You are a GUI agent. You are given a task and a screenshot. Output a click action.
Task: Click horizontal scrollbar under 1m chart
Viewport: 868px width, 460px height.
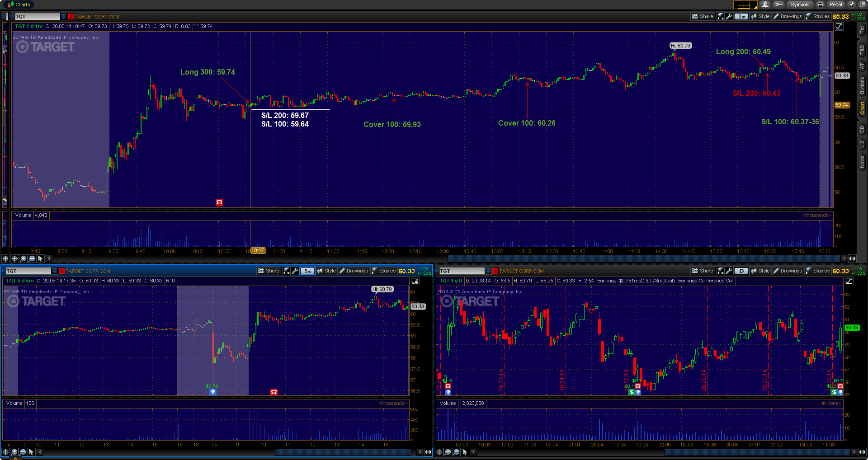pos(644,259)
